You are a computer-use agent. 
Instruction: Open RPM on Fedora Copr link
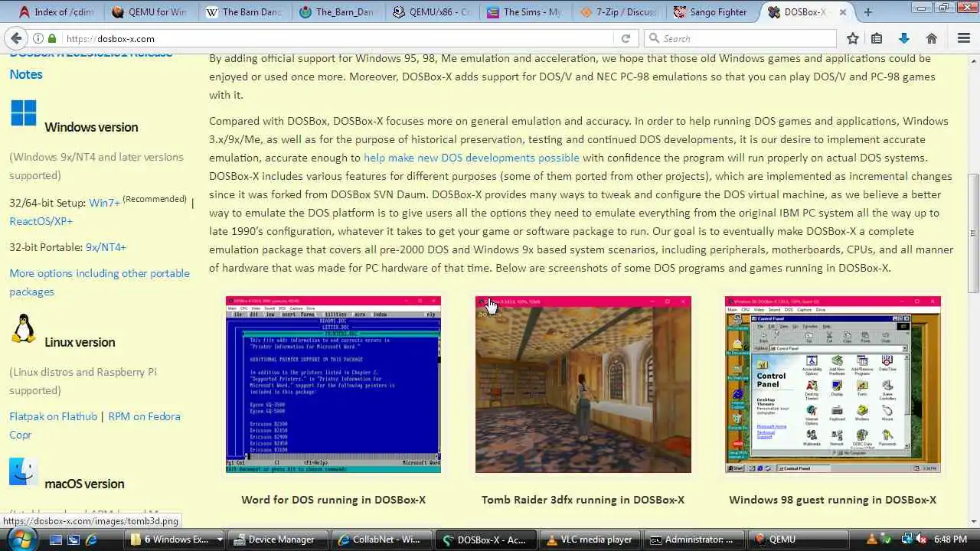[x=95, y=425]
